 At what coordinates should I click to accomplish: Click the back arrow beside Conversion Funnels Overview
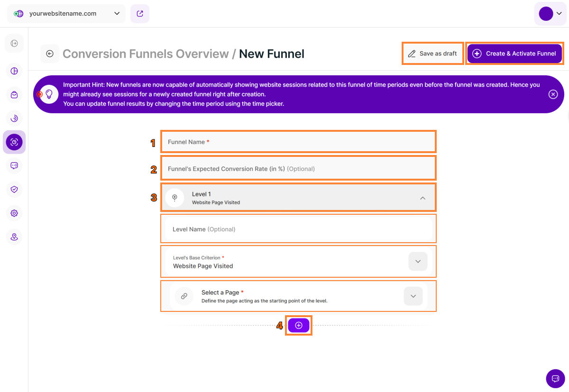(x=50, y=54)
